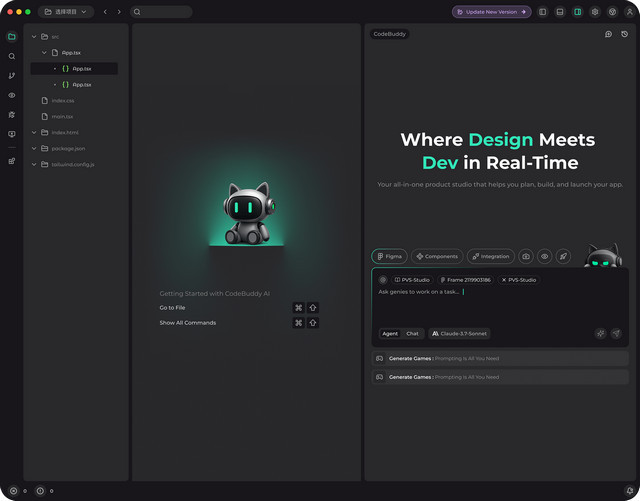640x501 pixels.
Task: Open the source control sidebar icon
Action: point(12,75)
